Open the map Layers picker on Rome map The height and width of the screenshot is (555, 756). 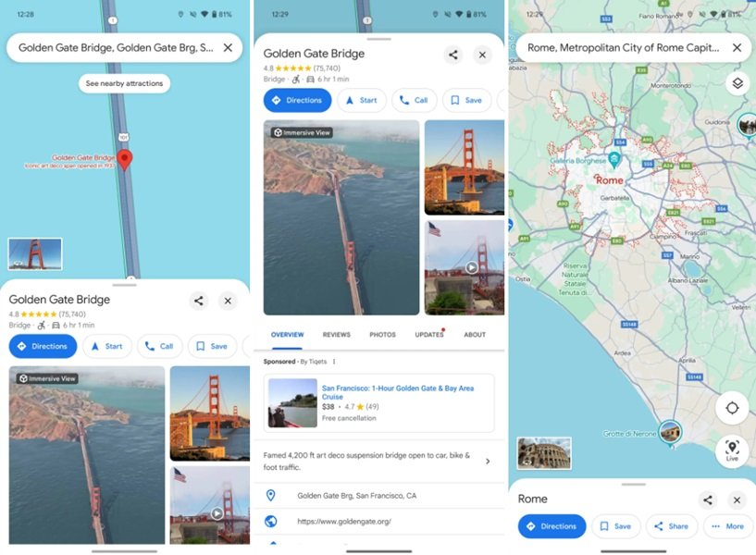pos(737,82)
